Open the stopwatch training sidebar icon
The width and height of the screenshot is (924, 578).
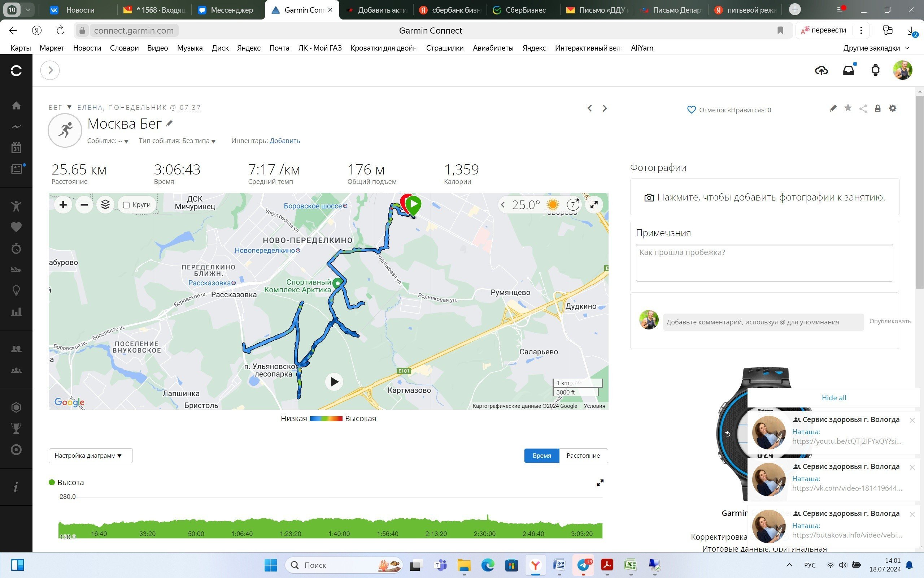16,249
